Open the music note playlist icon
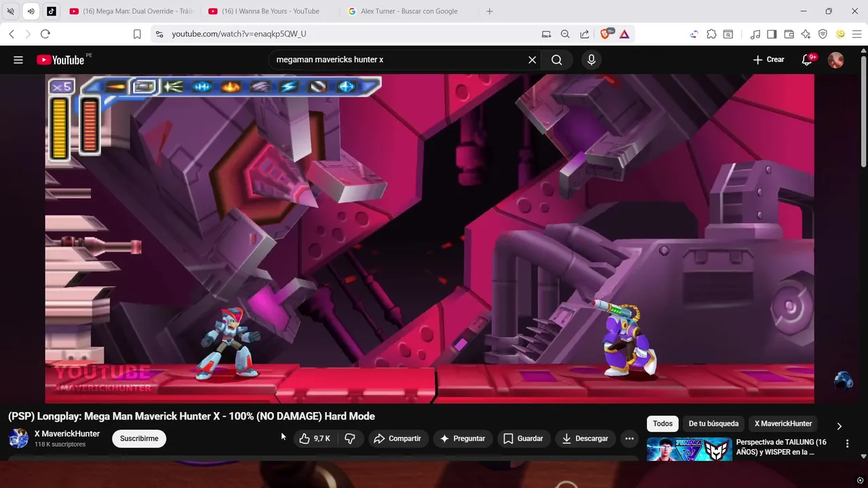The image size is (868, 488). point(755,34)
